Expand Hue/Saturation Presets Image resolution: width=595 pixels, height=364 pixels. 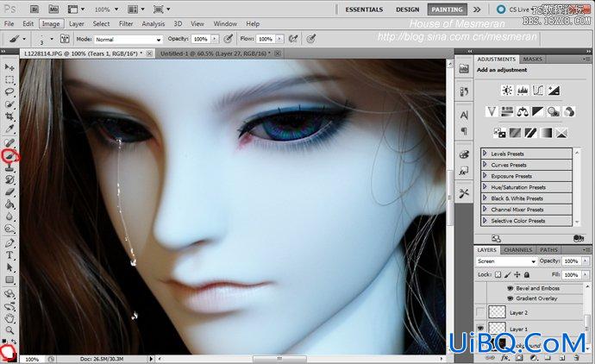(485, 187)
